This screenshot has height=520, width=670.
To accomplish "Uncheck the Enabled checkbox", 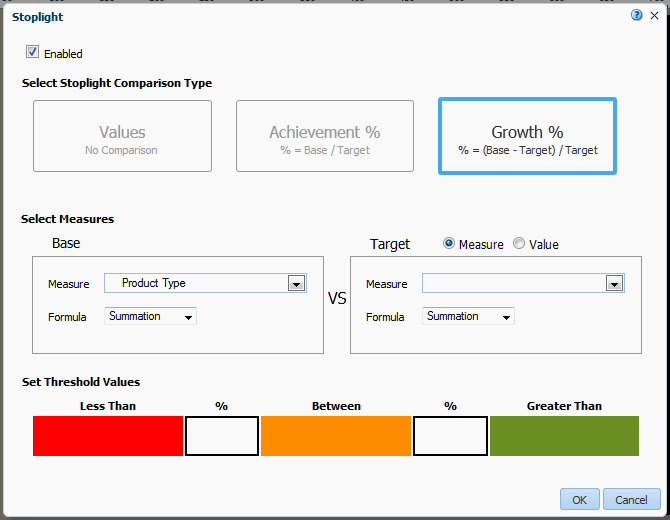I will click(32, 52).
